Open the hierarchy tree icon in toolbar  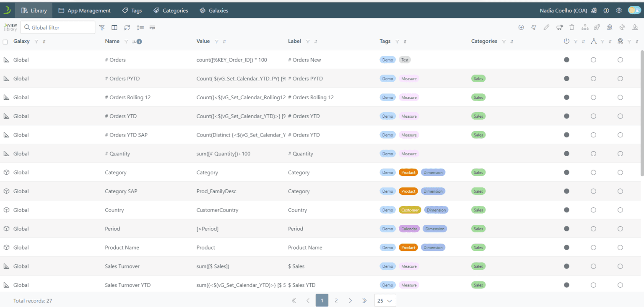(x=585, y=28)
